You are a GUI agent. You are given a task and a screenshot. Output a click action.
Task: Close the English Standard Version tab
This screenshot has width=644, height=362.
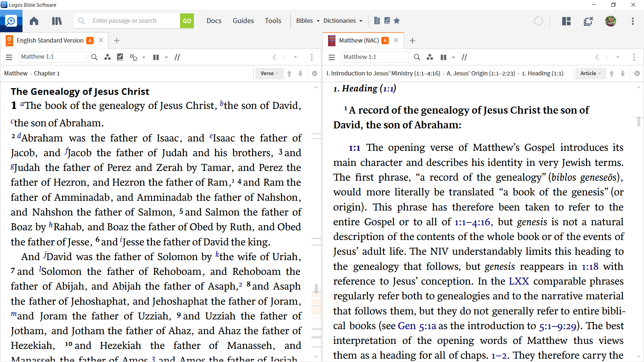101,41
